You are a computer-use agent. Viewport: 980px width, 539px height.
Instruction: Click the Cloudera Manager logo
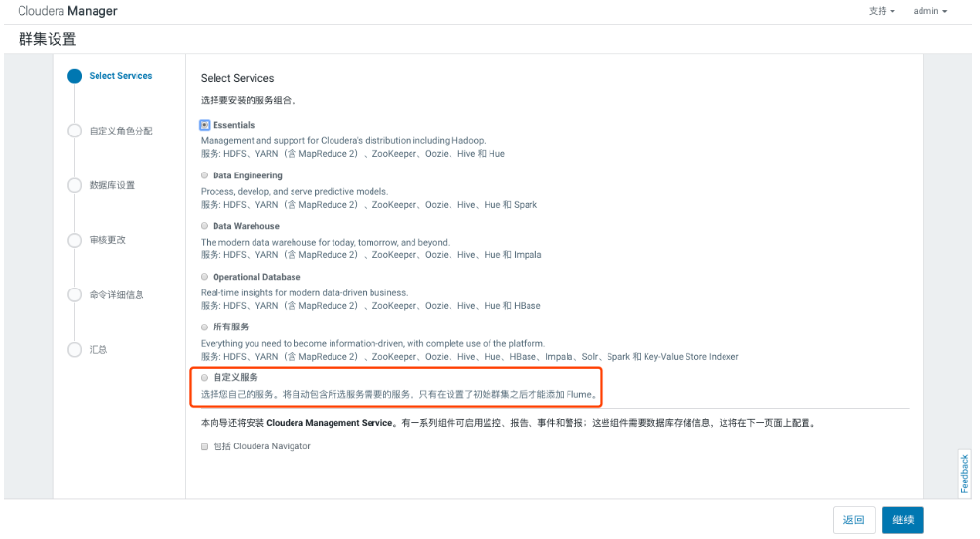(67, 11)
